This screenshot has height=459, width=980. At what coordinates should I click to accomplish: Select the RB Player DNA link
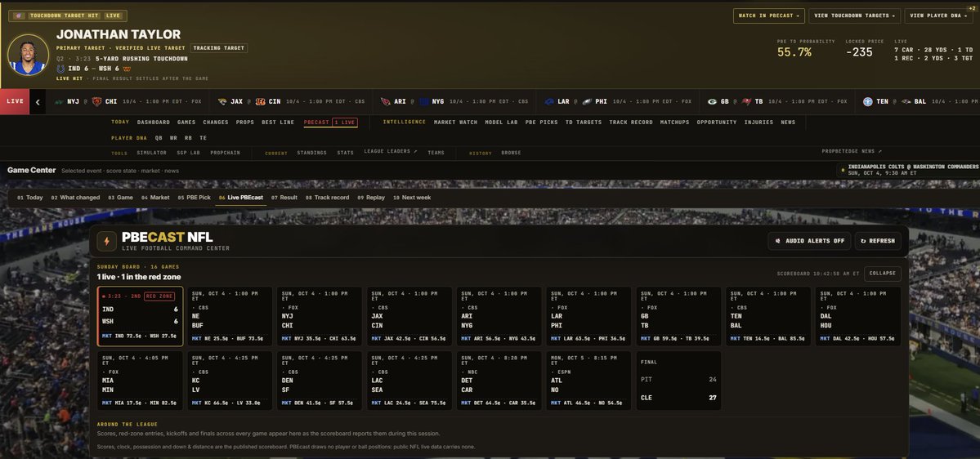[188, 138]
